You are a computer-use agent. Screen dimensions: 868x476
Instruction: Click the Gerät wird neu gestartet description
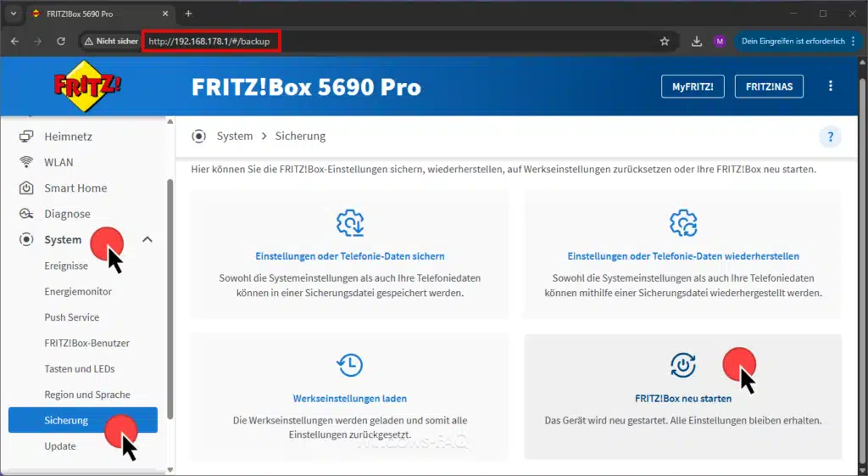pyautogui.click(x=683, y=421)
